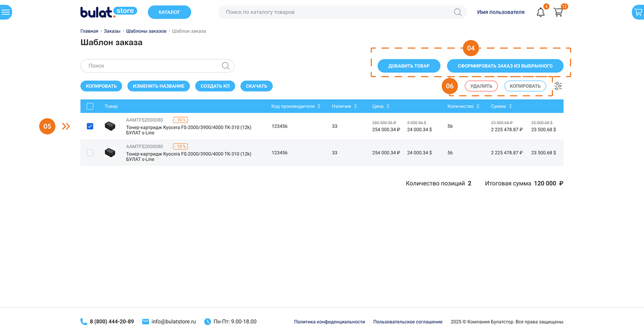Sort by Код производителя column
Viewport: 644px width, 336px height.
(319, 106)
